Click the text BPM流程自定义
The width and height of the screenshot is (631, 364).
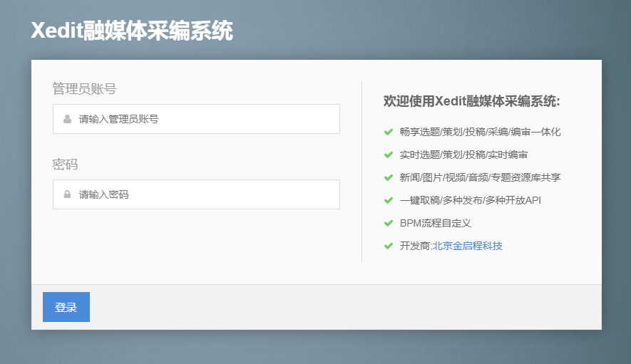[x=436, y=223]
